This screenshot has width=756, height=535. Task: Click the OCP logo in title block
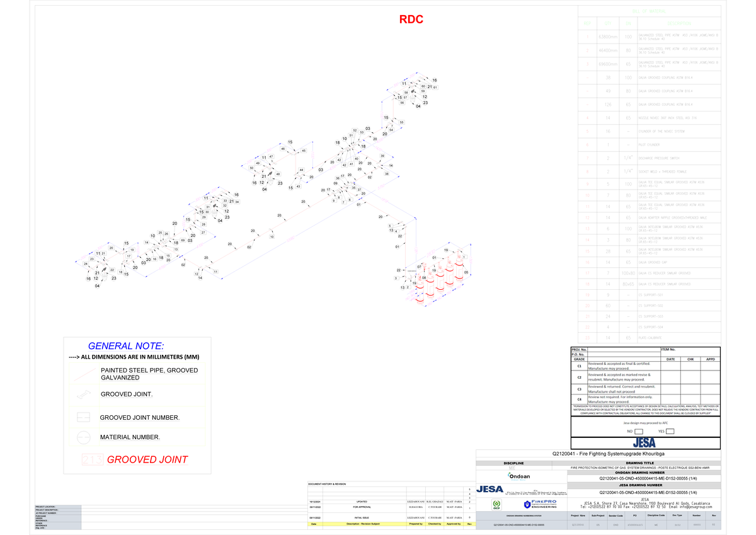tap(496, 505)
